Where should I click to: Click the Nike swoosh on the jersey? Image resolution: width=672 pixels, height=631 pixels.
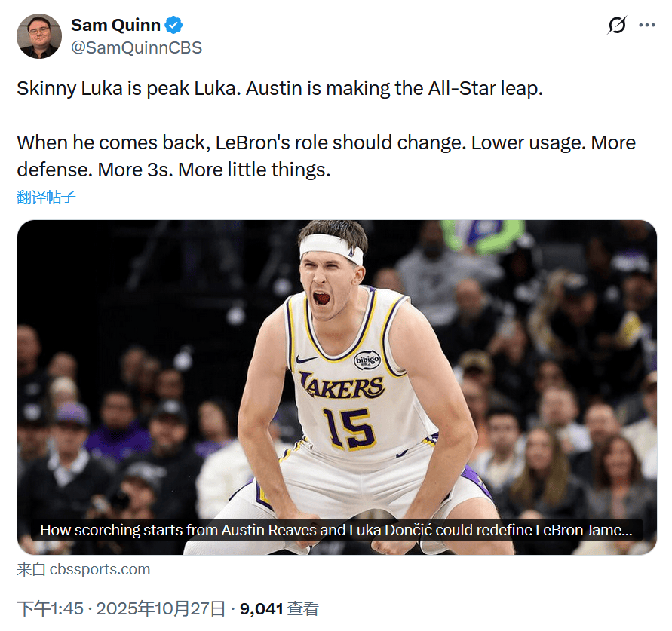pyautogui.click(x=306, y=360)
